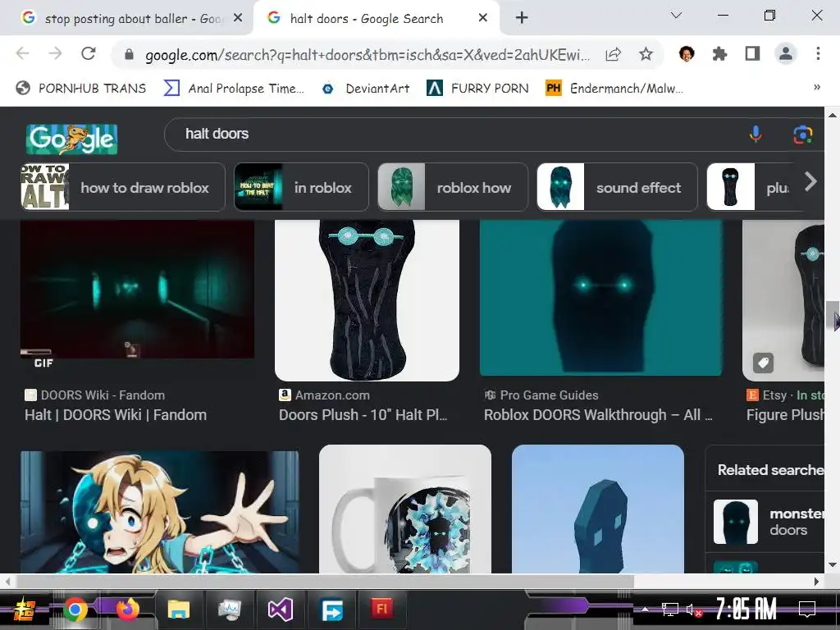
Task: Toggle the browser side panel
Action: click(x=752, y=53)
